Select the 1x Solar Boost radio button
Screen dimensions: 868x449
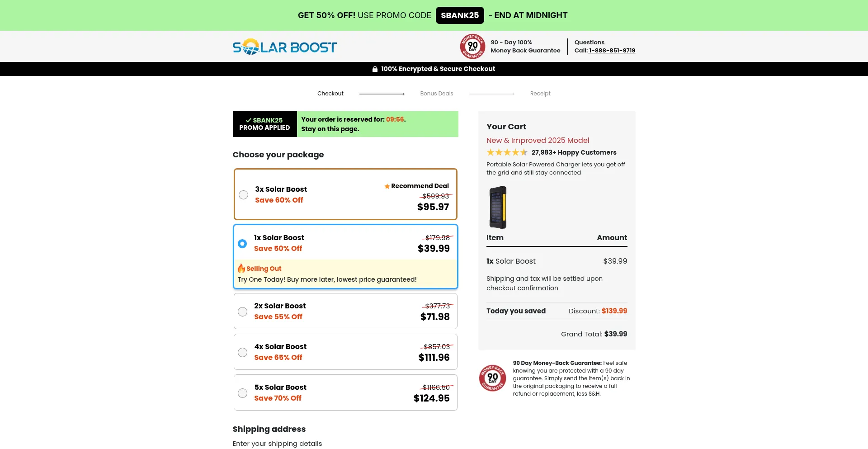click(242, 244)
